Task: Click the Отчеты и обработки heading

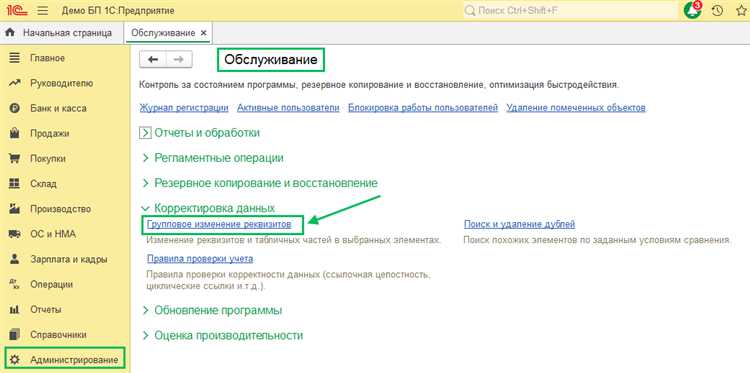Action: tap(207, 133)
